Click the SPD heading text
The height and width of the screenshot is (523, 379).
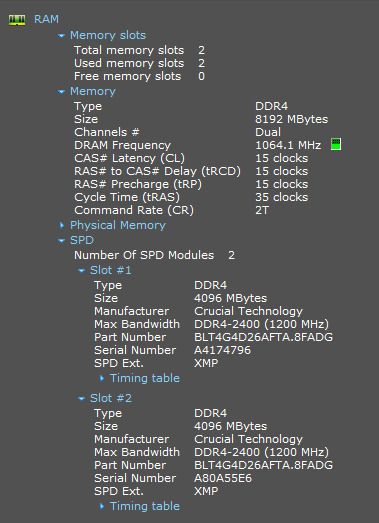point(82,240)
